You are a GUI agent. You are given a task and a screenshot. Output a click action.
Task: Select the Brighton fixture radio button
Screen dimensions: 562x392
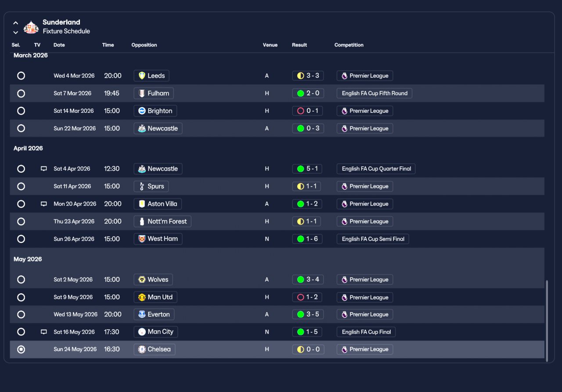click(21, 111)
